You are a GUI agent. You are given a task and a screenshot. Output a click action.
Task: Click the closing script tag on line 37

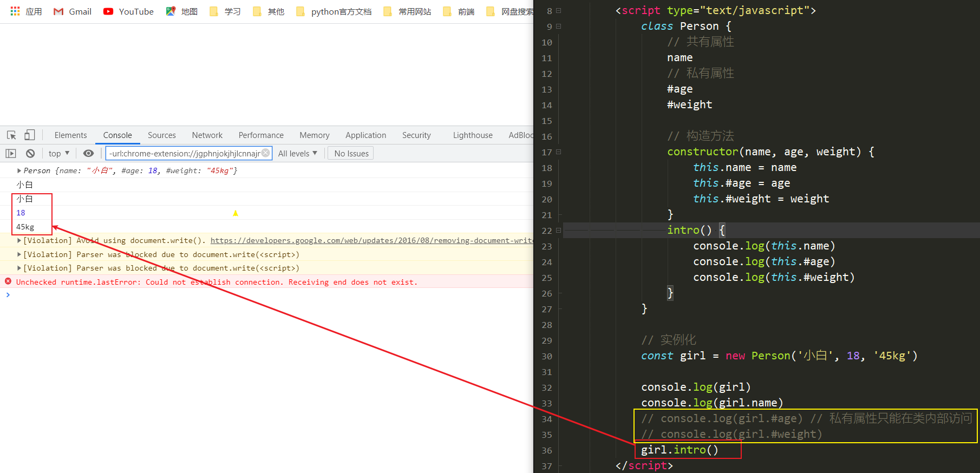644,465
